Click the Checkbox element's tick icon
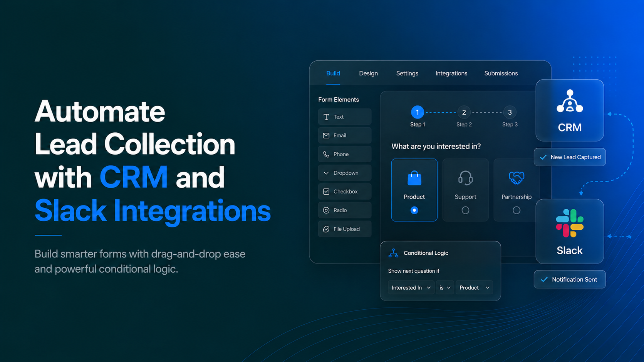644x362 pixels. coord(326,192)
